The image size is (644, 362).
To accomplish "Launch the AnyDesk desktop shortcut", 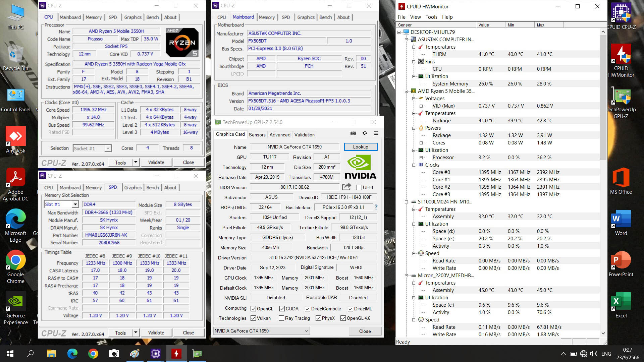I will tap(16, 140).
